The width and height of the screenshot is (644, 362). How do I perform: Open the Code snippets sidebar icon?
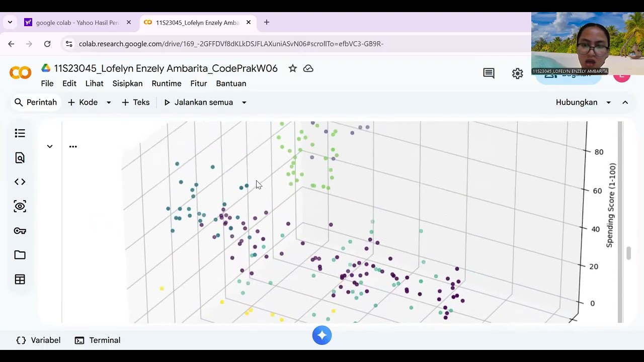tap(20, 182)
